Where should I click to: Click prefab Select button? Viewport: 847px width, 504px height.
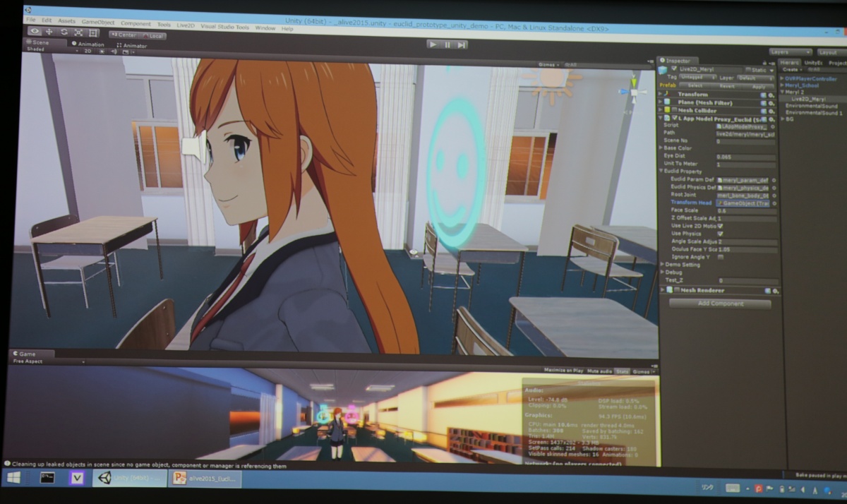tap(694, 85)
